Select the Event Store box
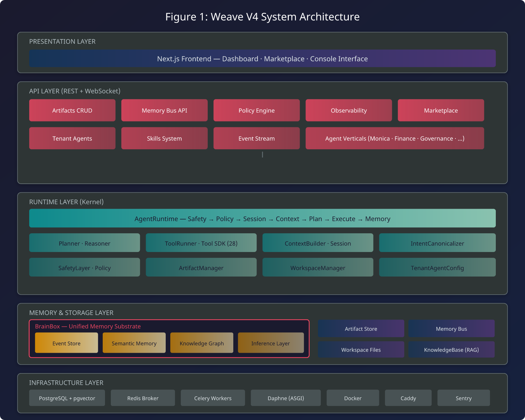The height and width of the screenshot is (420, 525). point(67,343)
